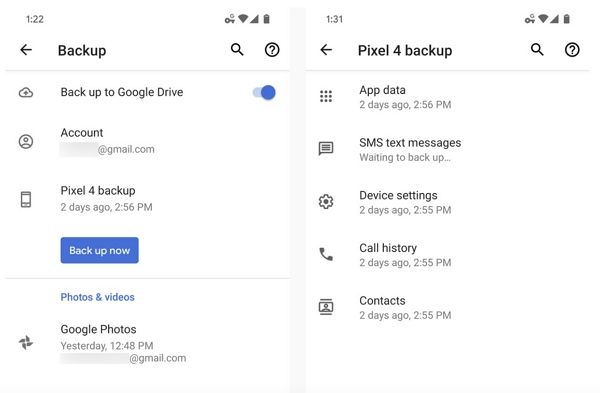Select the Contacts label
The height and width of the screenshot is (393, 600).
click(x=382, y=301)
